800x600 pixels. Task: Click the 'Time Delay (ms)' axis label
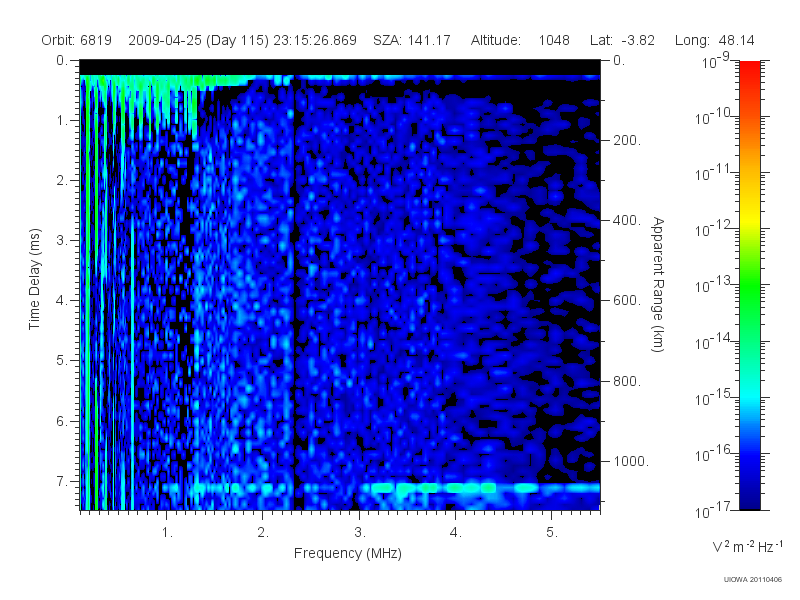coord(34,279)
